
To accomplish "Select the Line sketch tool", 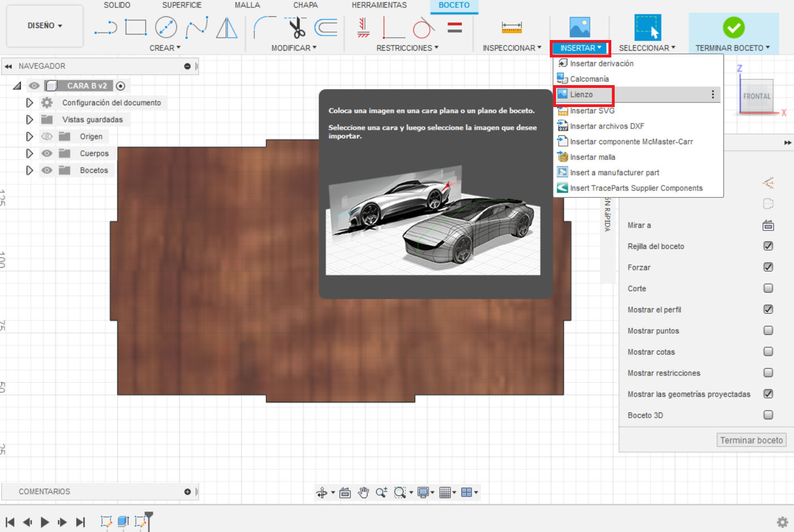I will (x=105, y=27).
